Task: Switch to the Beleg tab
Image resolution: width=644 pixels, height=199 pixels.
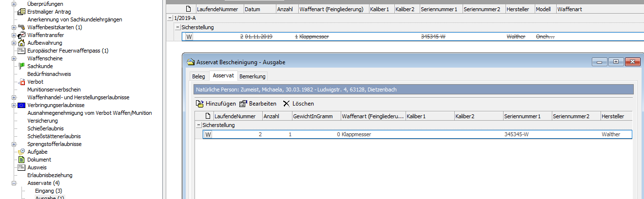Action: point(198,76)
